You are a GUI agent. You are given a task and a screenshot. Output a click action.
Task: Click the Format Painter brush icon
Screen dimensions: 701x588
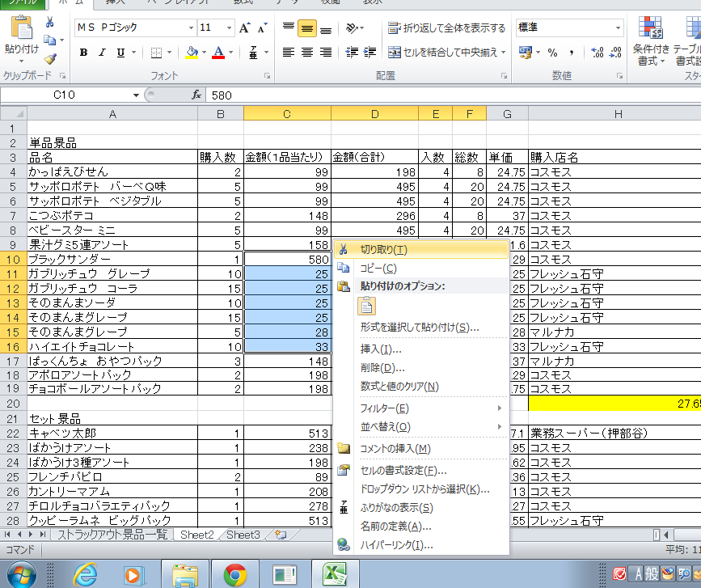[x=49, y=58]
